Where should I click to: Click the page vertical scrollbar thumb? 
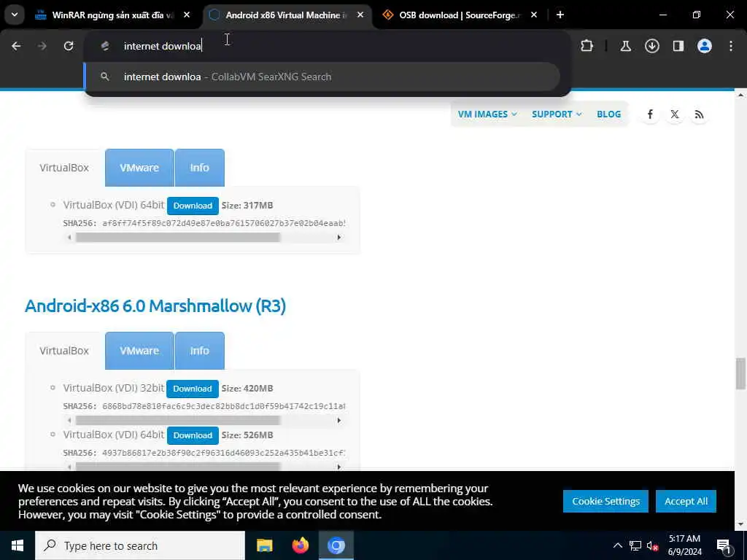coord(740,374)
